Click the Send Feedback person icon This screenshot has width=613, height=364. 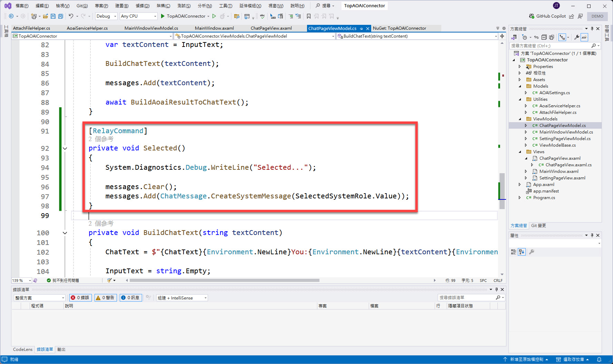(580, 16)
